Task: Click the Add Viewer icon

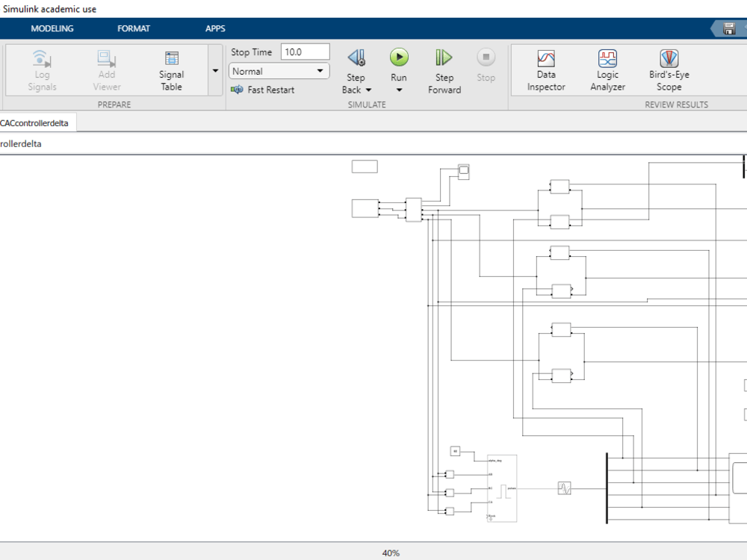Action: click(107, 58)
